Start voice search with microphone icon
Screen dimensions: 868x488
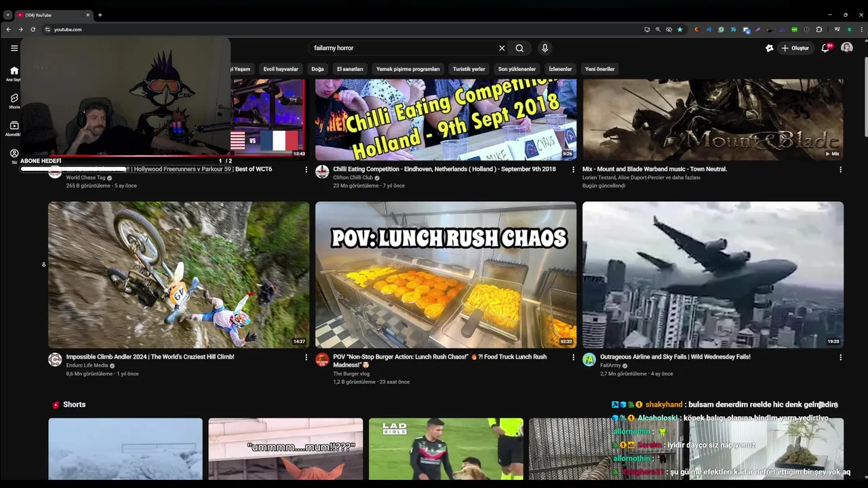tap(545, 48)
